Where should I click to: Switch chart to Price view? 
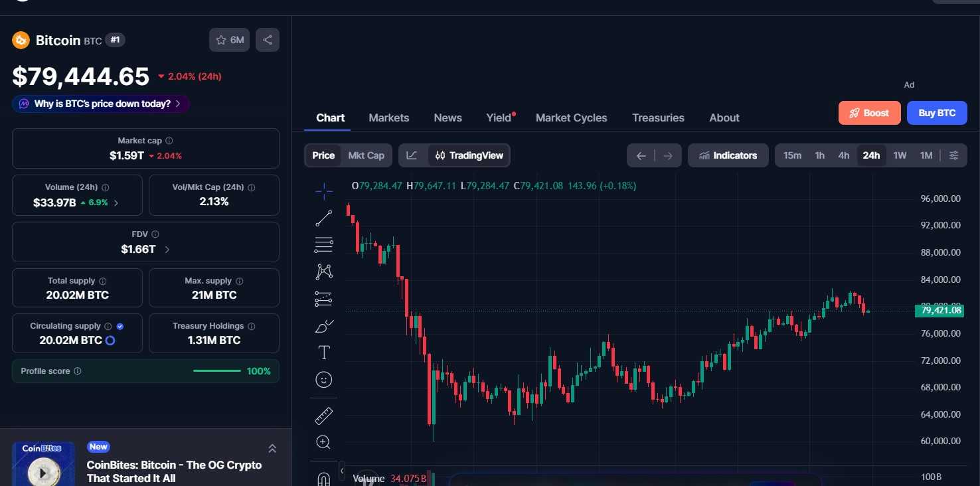click(x=323, y=155)
